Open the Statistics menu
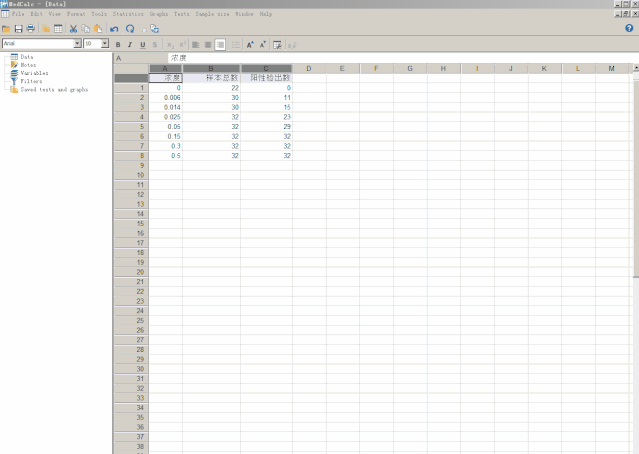This screenshot has height=454, width=639. pos(128,14)
